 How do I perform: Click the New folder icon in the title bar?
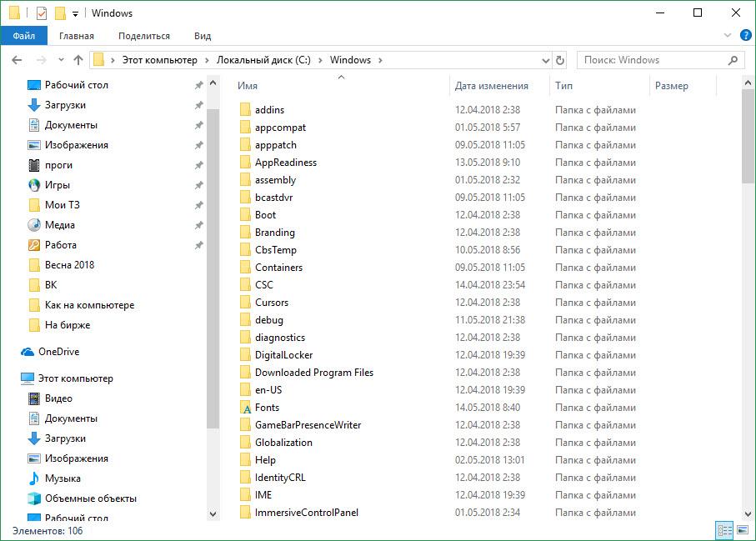[60, 13]
